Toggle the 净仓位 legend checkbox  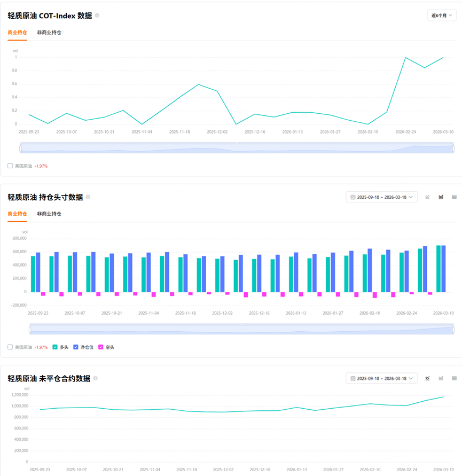(x=76, y=347)
